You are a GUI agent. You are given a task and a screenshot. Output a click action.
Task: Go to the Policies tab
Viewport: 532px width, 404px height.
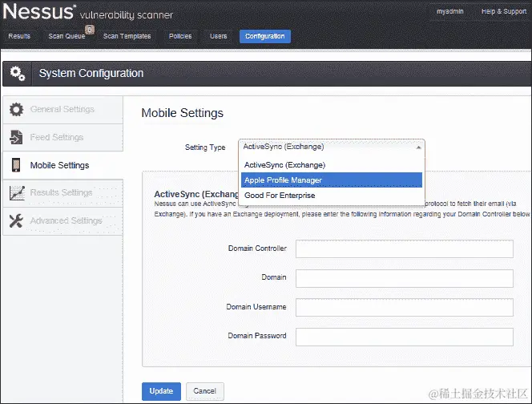pyautogui.click(x=180, y=36)
